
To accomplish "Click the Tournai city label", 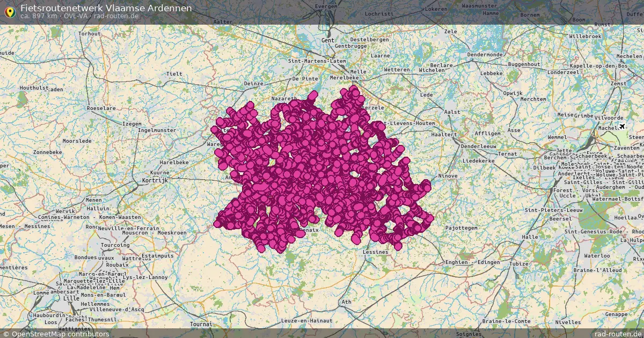I will [x=201, y=324].
